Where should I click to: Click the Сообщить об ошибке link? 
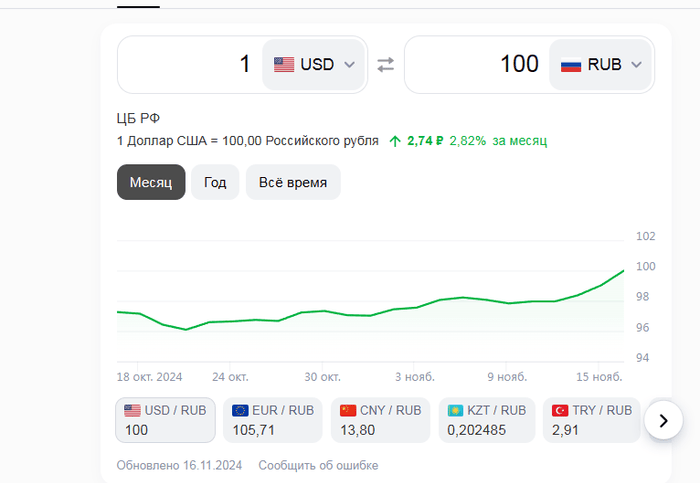[318, 465]
